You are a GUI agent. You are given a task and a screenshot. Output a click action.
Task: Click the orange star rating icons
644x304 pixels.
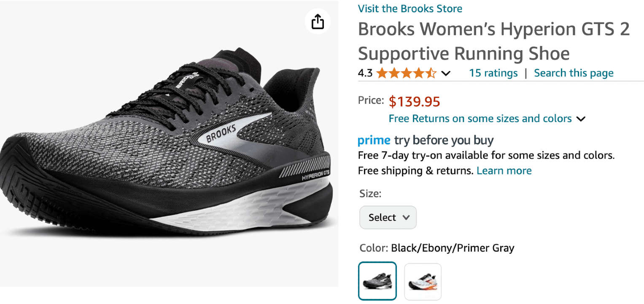click(x=406, y=73)
